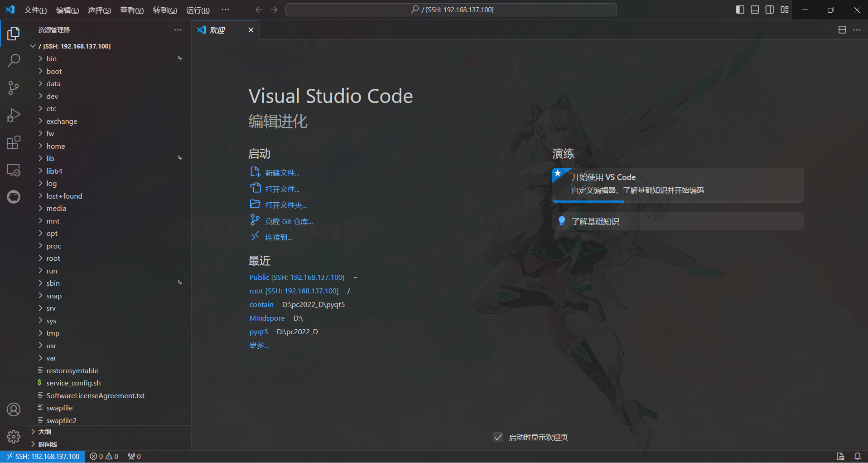Image resolution: width=868 pixels, height=463 pixels.
Task: Open the swapfile2 file
Action: 110,420
